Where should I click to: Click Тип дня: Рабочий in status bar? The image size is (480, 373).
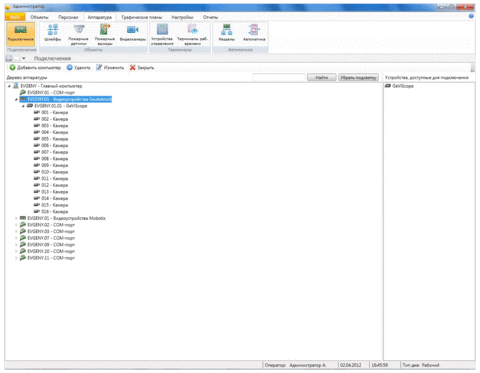(x=421, y=365)
